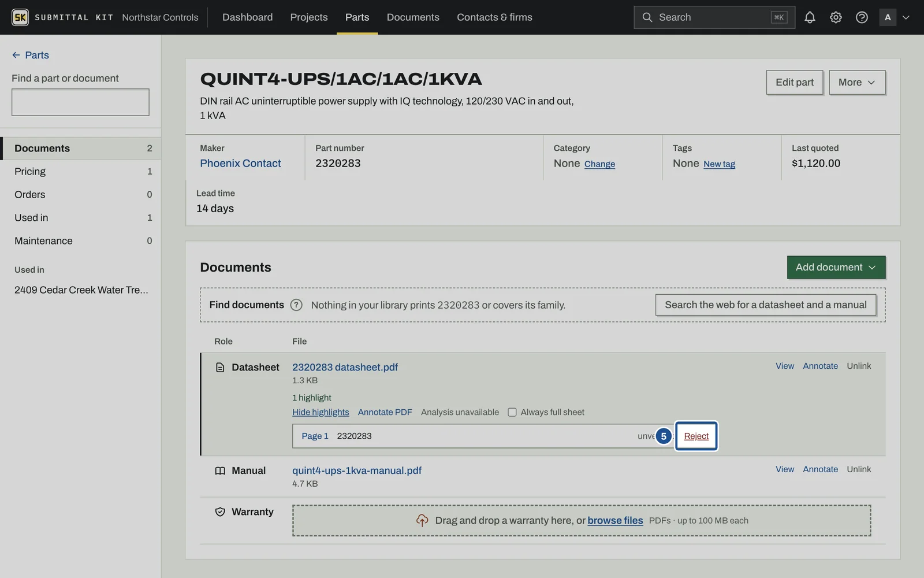Open Contacts & firms tab
This screenshot has height=578, width=924.
[x=494, y=17]
